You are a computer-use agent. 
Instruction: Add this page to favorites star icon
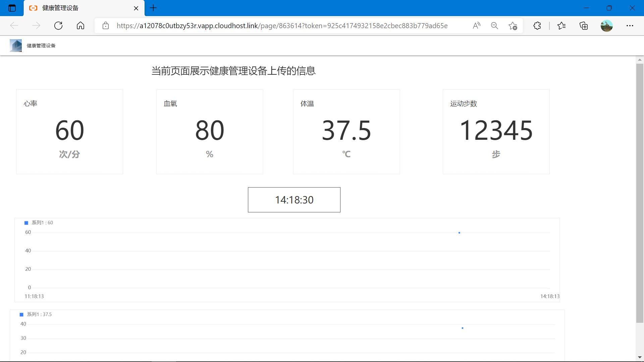pyautogui.click(x=513, y=26)
